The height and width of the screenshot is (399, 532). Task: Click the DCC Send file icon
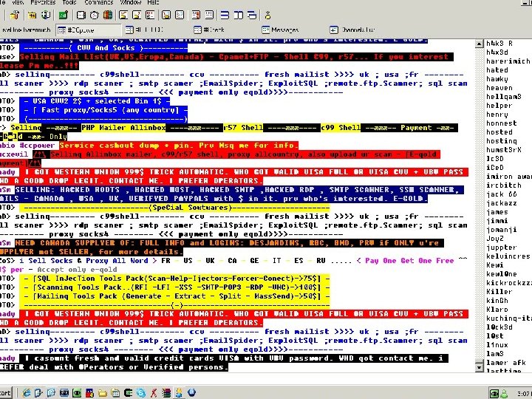coord(123,15)
